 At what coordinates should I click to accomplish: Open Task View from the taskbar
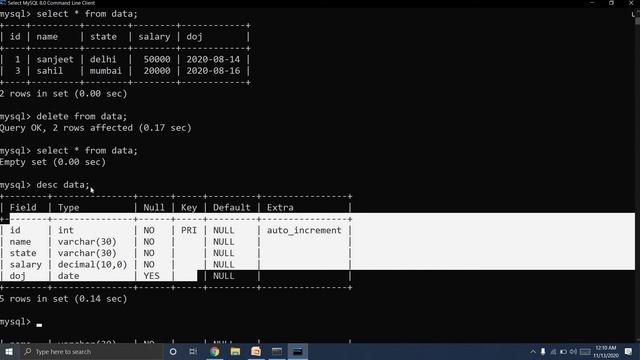tap(193, 351)
